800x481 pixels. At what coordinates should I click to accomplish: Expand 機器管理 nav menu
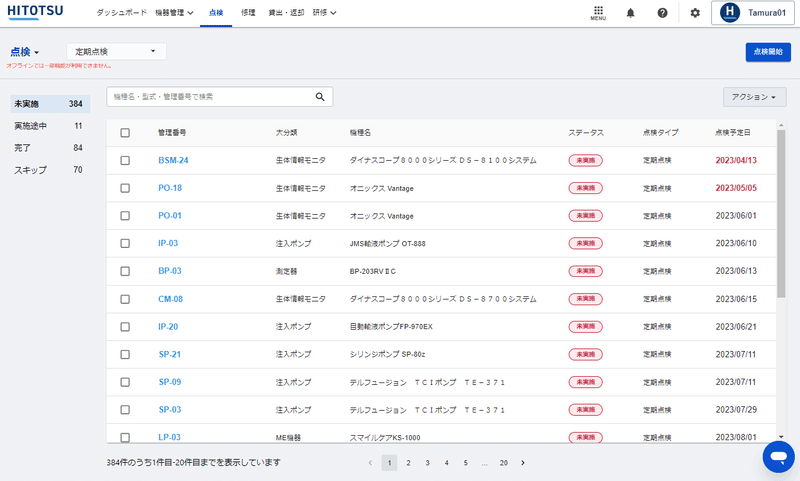click(x=174, y=13)
